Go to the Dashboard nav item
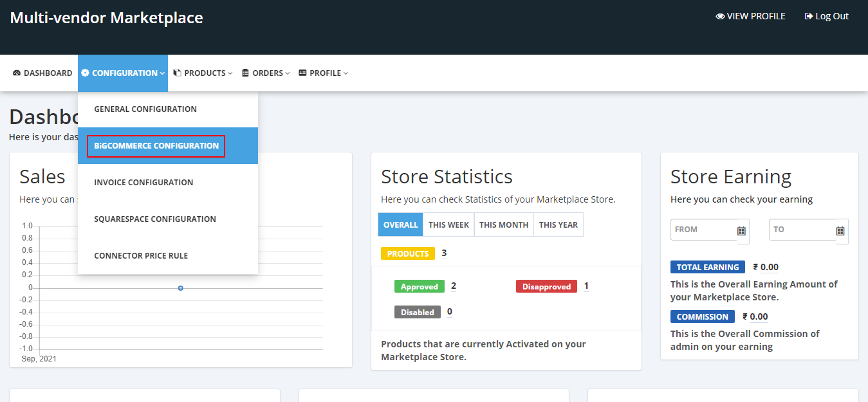 pos(42,73)
